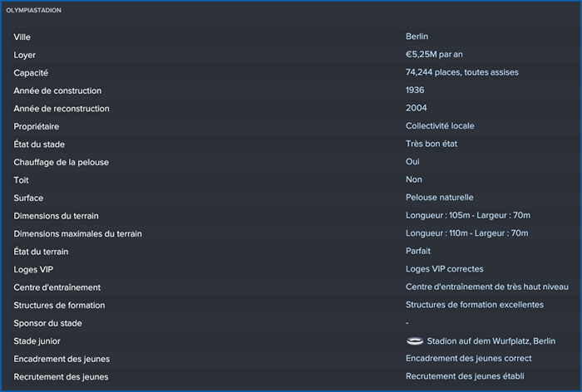Click the Recrutement des jeunes établi value

coord(465,376)
